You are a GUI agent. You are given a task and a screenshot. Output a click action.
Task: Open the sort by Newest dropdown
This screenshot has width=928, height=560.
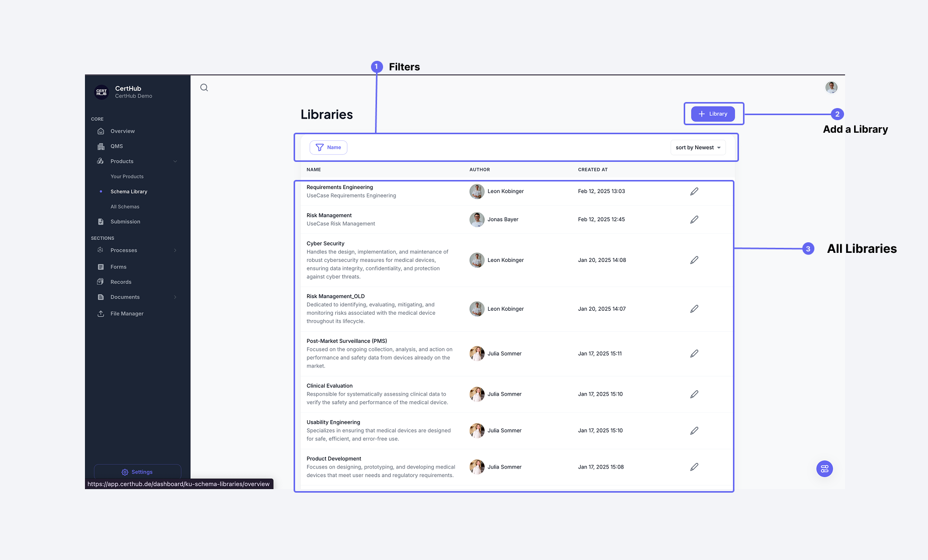(x=698, y=147)
